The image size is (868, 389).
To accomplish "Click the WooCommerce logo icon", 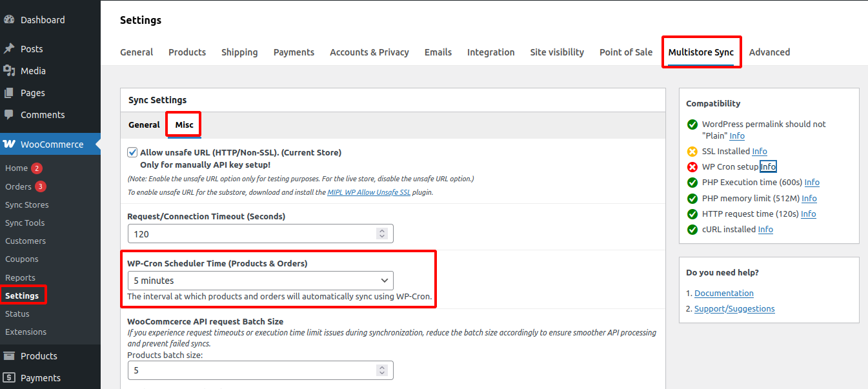I will point(9,145).
